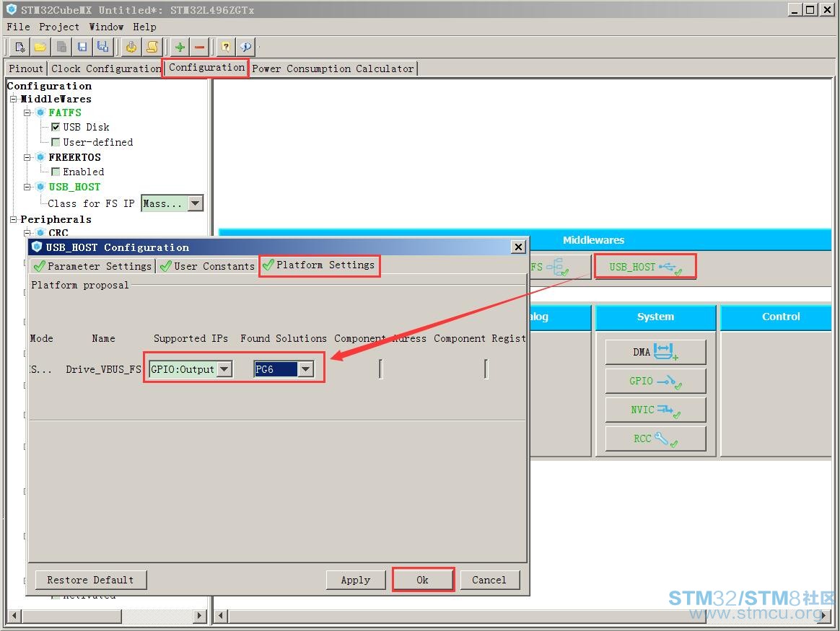Switch to the User Constants tab

tap(207, 266)
